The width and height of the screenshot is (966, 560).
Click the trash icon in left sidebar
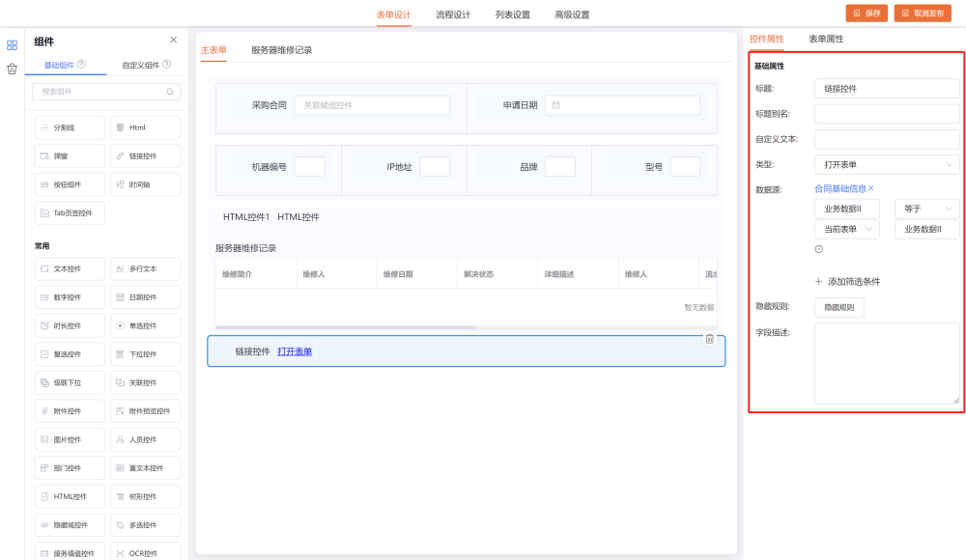click(x=12, y=69)
